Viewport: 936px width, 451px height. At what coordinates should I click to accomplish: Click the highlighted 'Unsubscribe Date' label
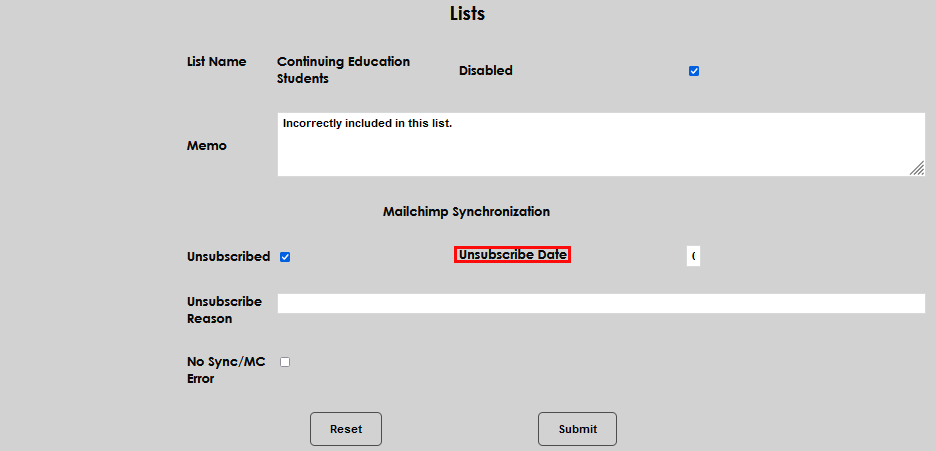point(512,255)
